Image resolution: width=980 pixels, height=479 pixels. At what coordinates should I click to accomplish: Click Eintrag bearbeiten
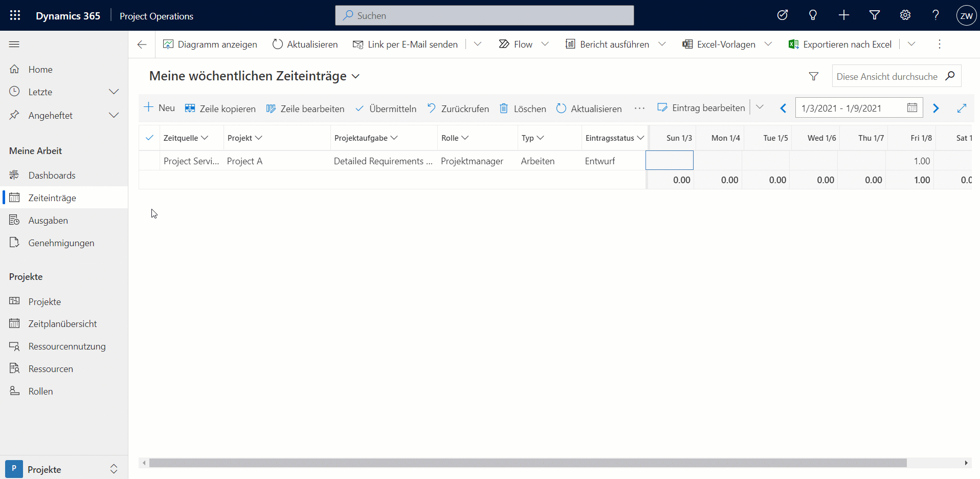point(701,108)
